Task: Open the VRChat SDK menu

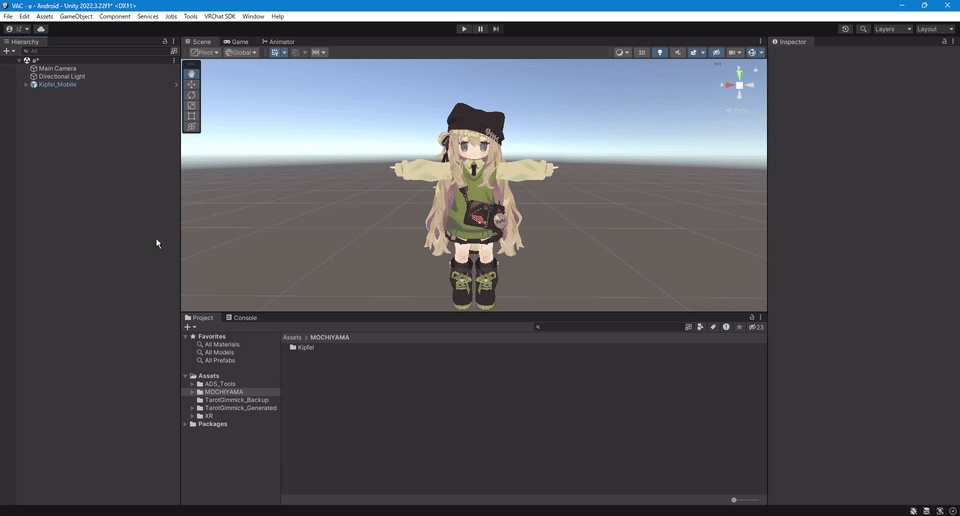Action: pyautogui.click(x=220, y=17)
